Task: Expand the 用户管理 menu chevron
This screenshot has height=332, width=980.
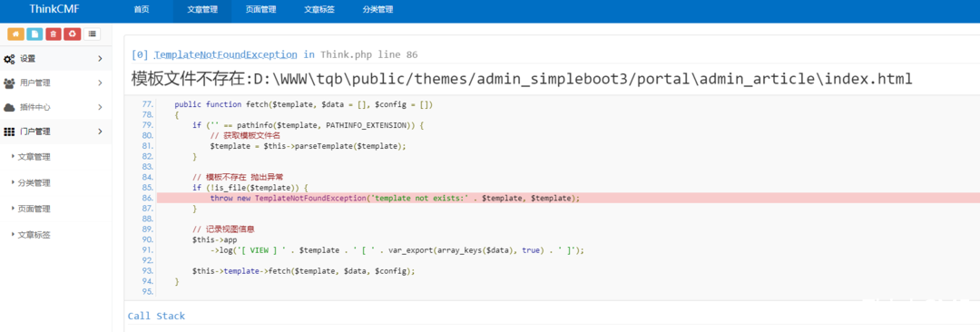Action: (100, 83)
